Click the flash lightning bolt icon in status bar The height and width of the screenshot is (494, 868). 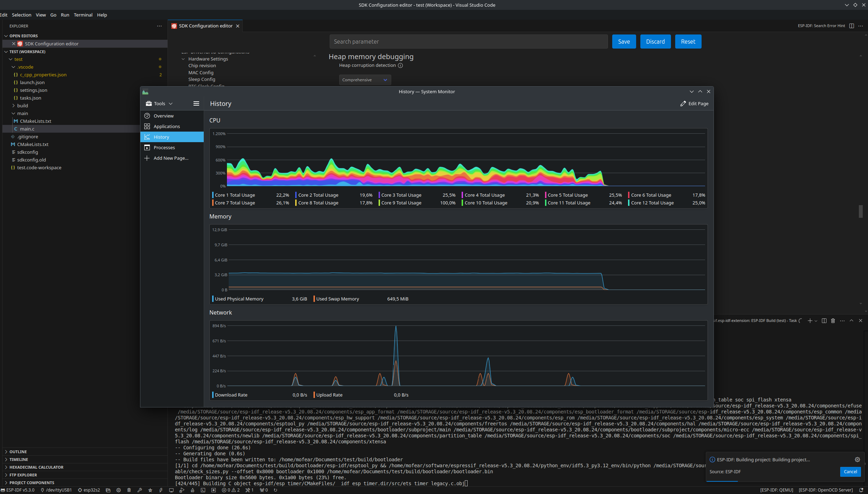pos(161,490)
